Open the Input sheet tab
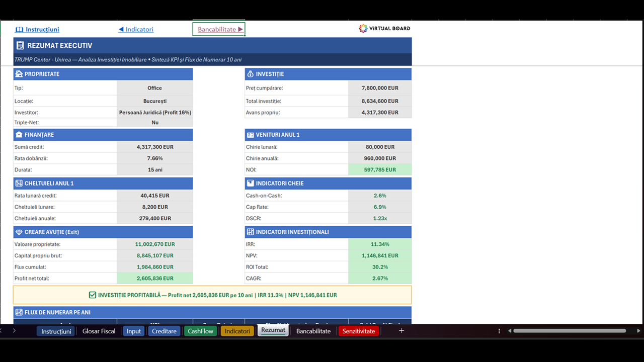The image size is (644, 362). pyautogui.click(x=134, y=331)
